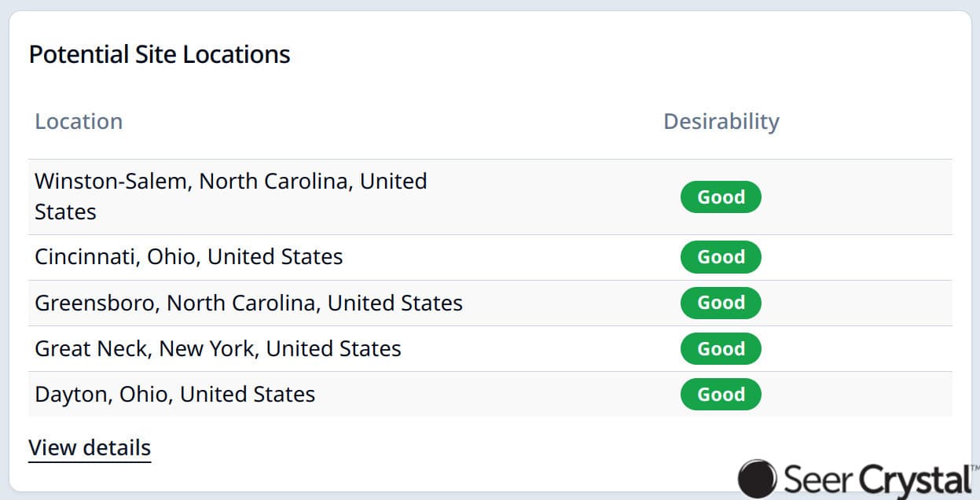Click the Good badge for Winston-Salem
The image size is (980, 500).
(x=721, y=197)
